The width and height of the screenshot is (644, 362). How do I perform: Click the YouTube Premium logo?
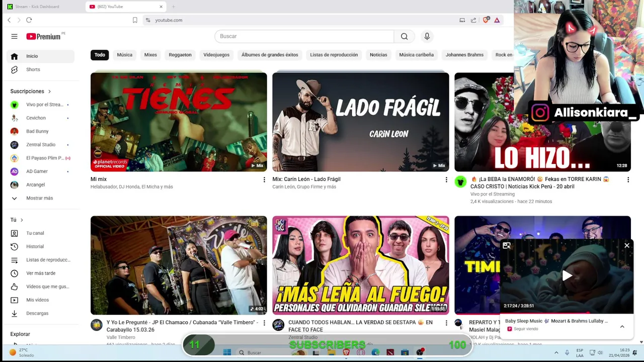(x=44, y=36)
